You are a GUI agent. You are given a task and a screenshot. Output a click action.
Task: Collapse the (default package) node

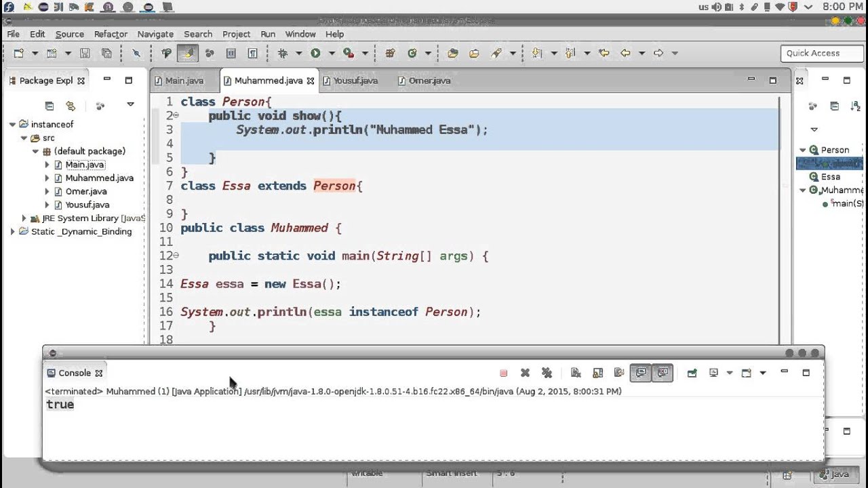tap(36, 151)
